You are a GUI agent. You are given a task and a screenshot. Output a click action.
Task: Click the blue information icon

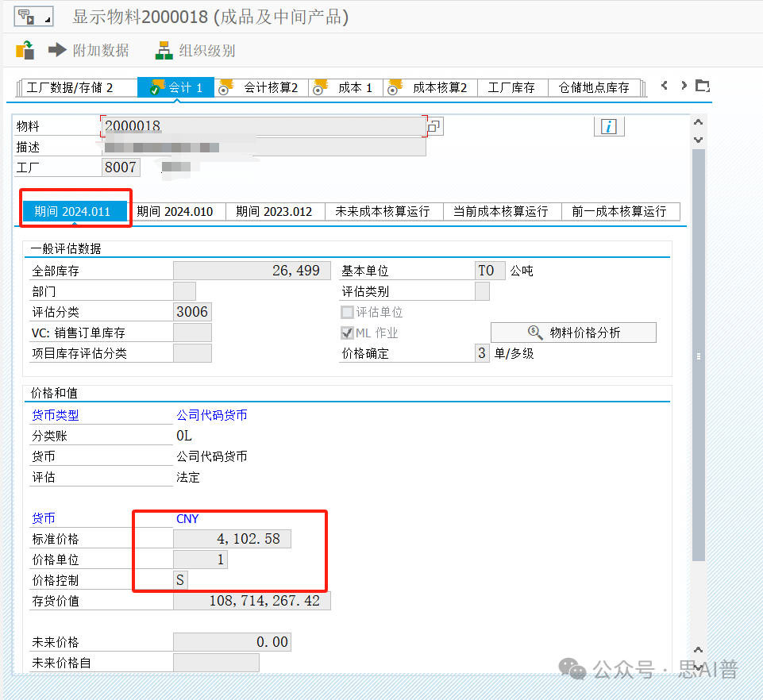coord(609,126)
